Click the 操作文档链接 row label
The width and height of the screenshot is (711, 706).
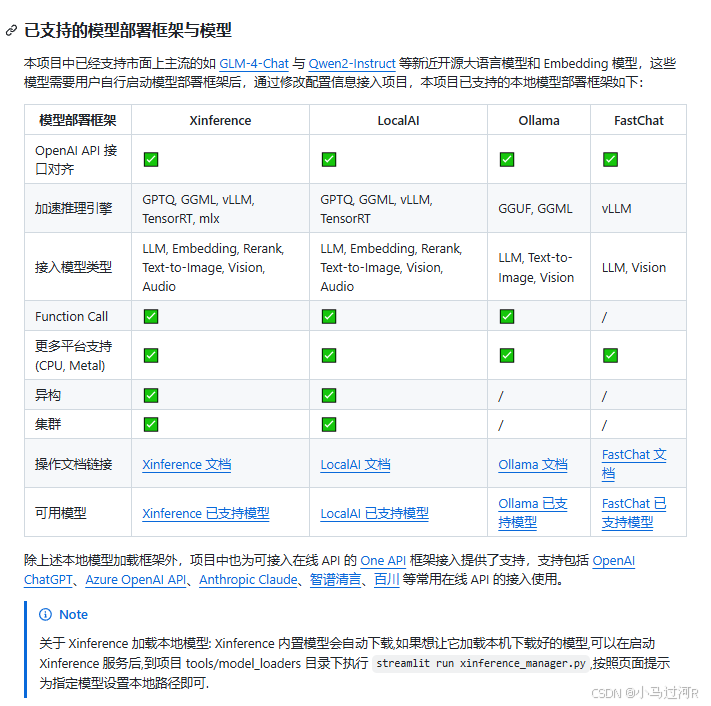tap(73, 464)
